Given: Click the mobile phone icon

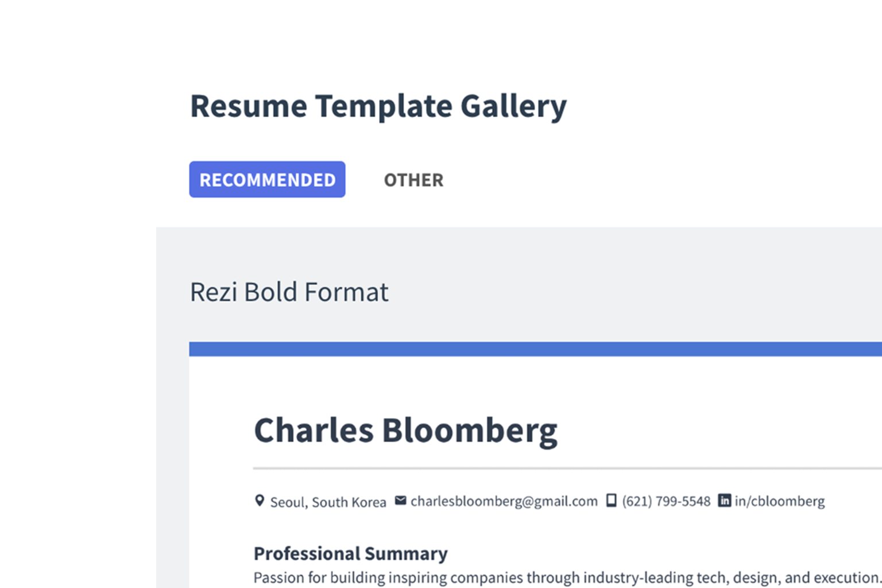Looking at the screenshot, I should click(x=612, y=501).
